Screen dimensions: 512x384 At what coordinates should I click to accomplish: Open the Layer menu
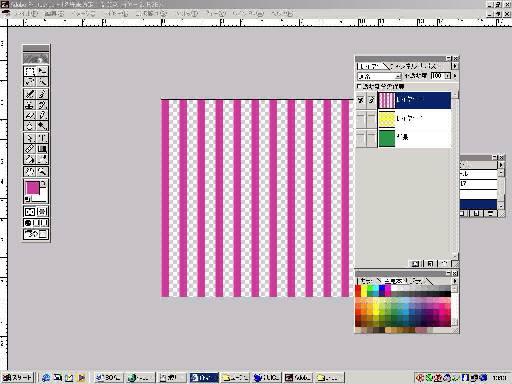tap(116, 14)
